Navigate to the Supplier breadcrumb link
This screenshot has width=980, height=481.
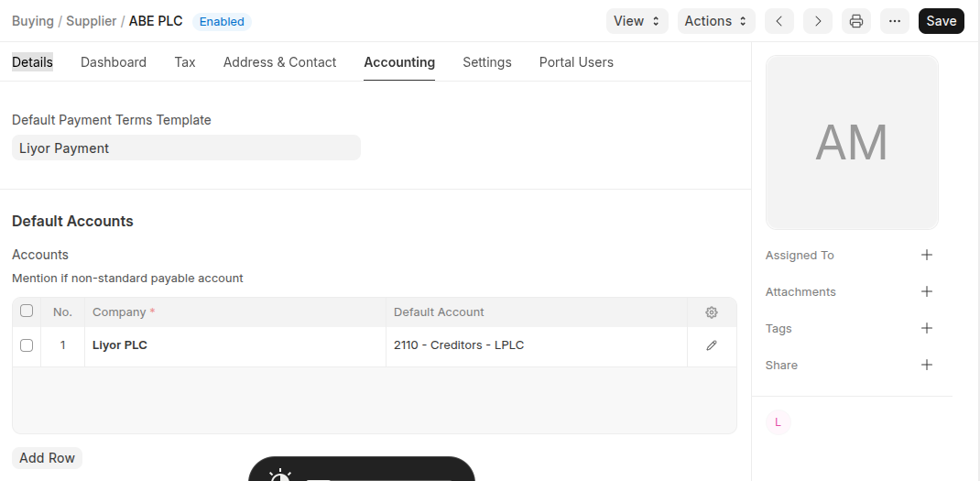tap(91, 21)
